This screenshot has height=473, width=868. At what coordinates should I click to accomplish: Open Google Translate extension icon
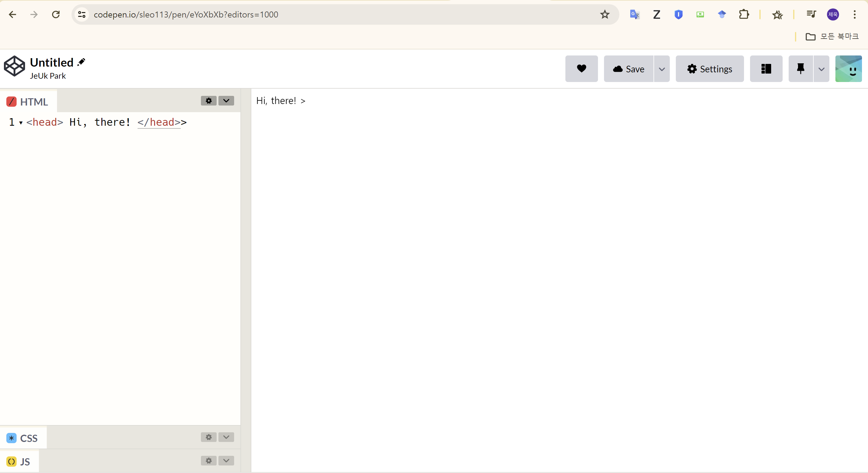(634, 14)
